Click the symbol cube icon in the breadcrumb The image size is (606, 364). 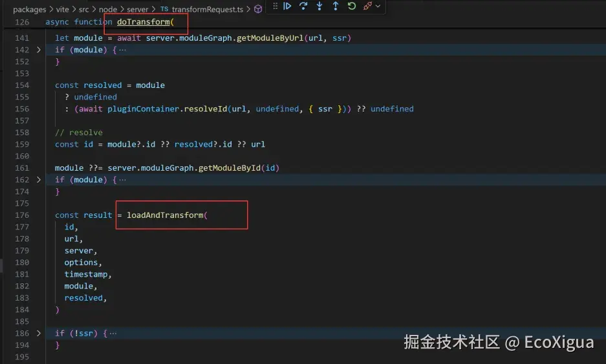[258, 9]
